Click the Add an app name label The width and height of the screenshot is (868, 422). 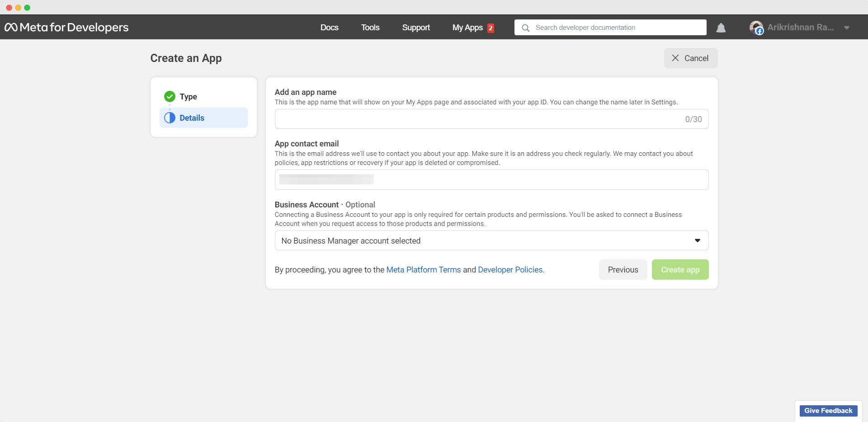pyautogui.click(x=306, y=92)
